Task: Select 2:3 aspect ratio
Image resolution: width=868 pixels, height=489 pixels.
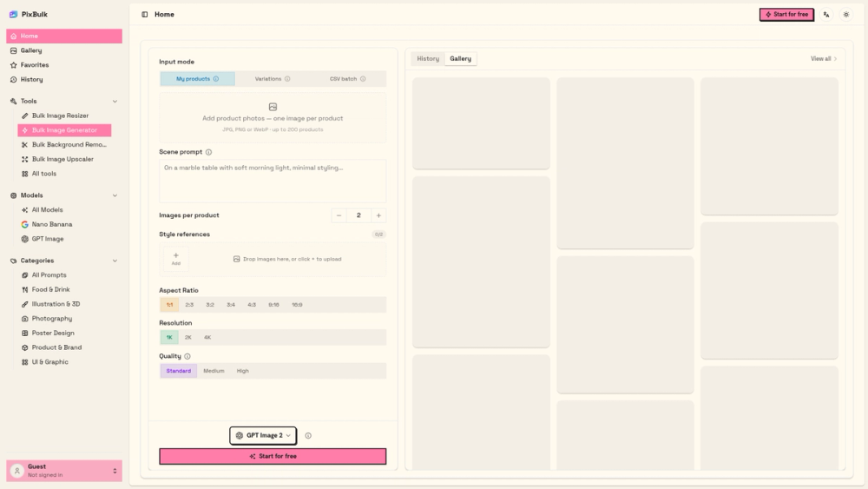Action: [189, 305]
